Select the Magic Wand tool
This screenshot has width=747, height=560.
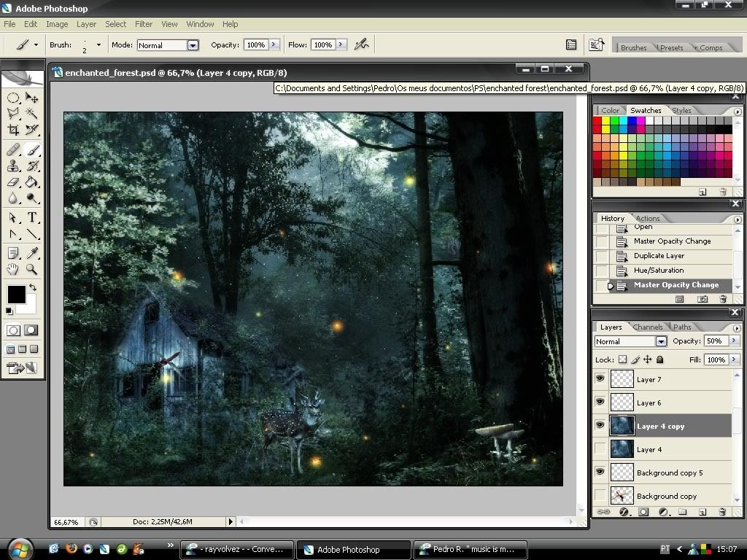32,113
